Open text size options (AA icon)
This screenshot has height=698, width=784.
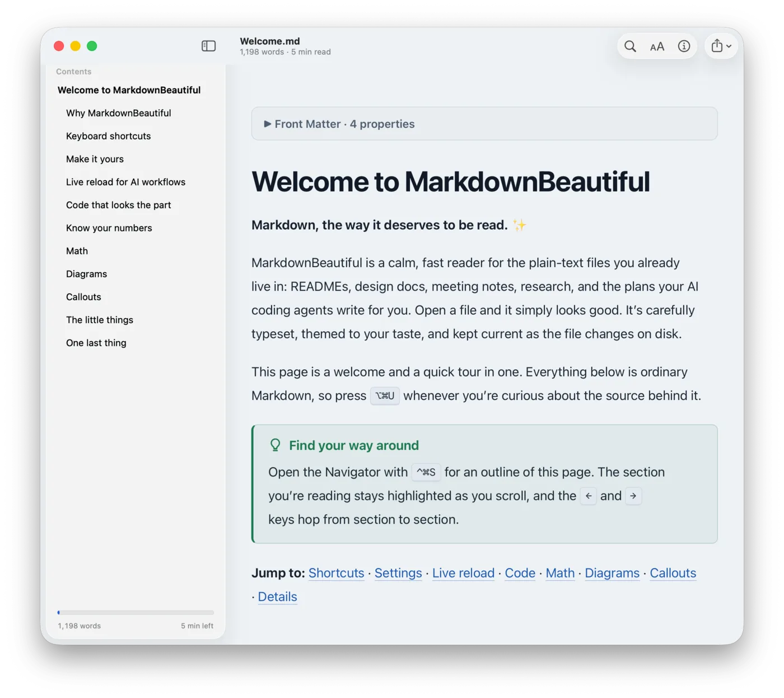tap(657, 46)
